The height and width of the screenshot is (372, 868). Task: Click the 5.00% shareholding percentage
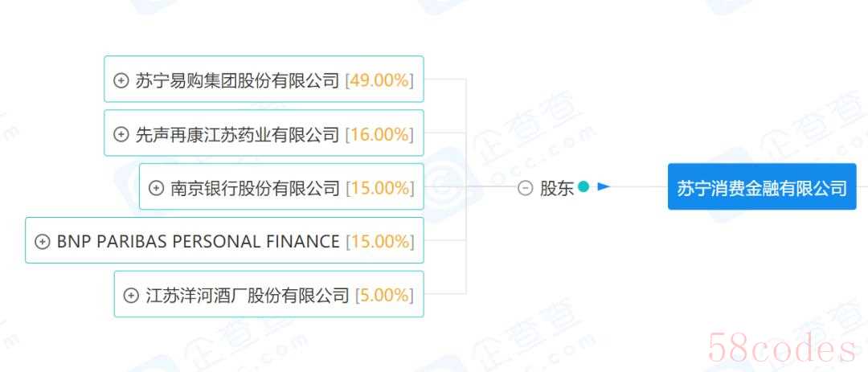384,296
